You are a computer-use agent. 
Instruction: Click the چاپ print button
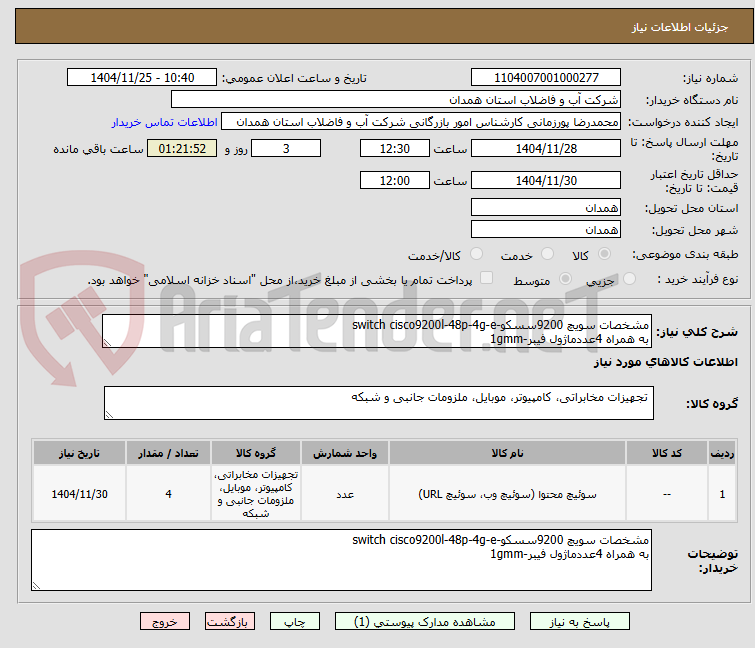pos(295,622)
